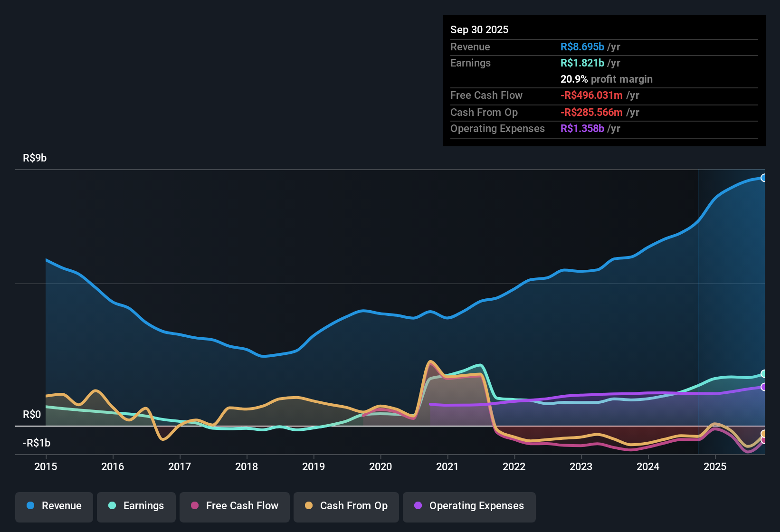Select the 2021 label on the time axis
The width and height of the screenshot is (780, 532).
448,467
